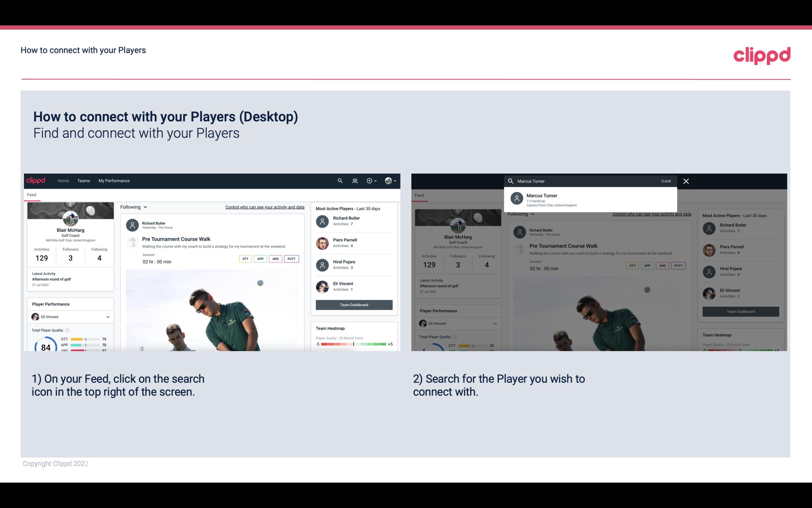Select the Home tab

point(63,180)
